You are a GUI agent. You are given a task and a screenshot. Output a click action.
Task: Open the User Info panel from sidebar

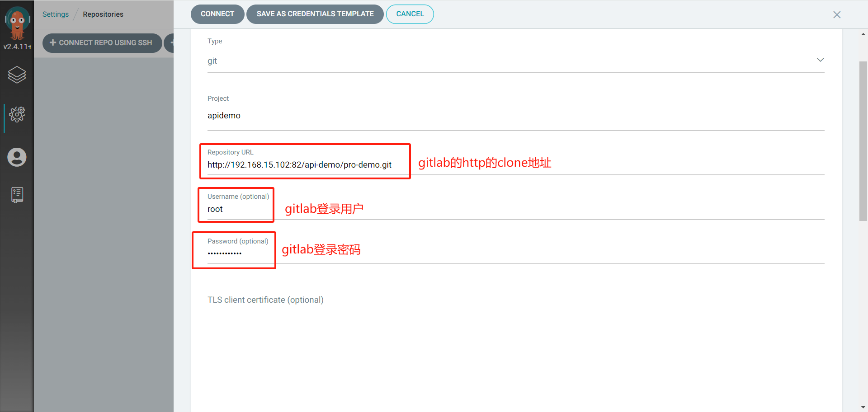(17, 157)
